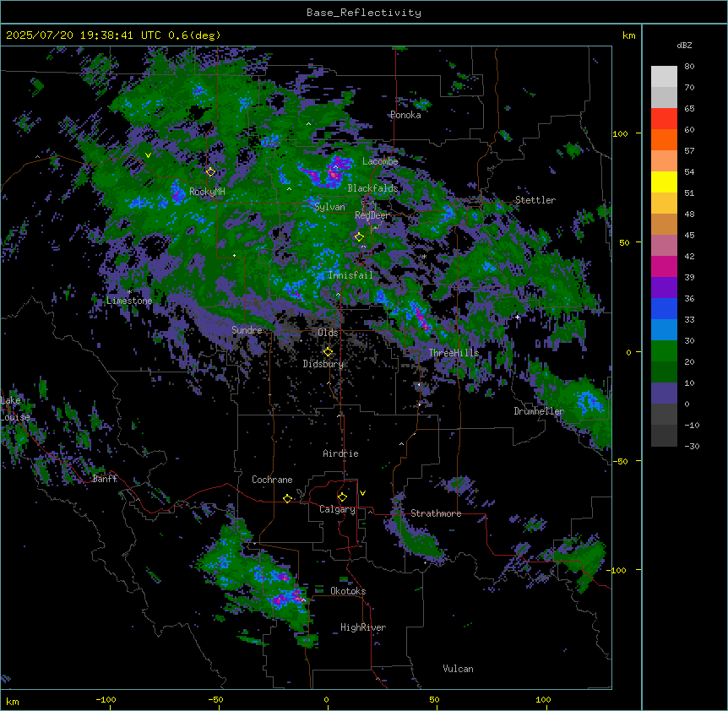Click the Strathmore label
This screenshot has width=728, height=711.
(436, 513)
